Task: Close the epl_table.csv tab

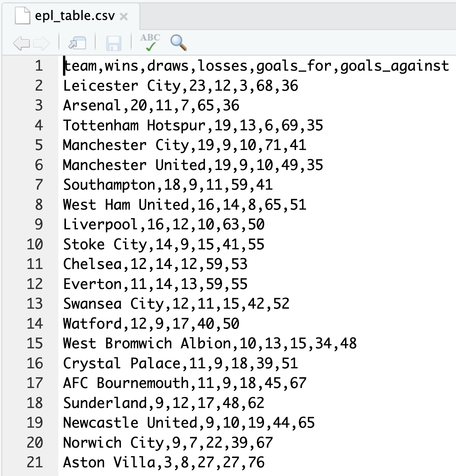Action: click(124, 16)
